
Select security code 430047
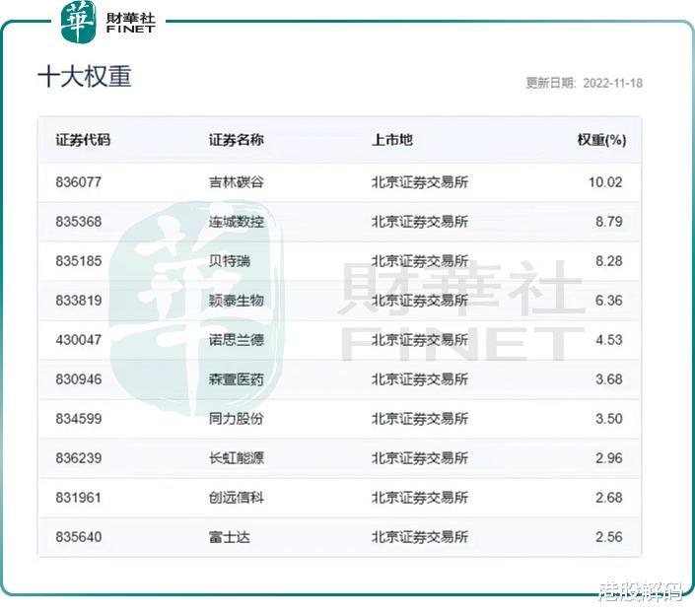point(79,340)
